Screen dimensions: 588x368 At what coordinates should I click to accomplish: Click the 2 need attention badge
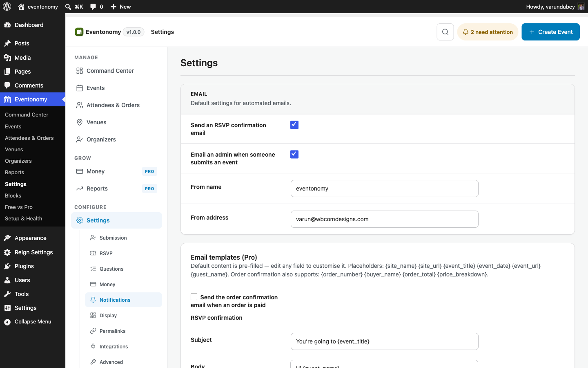coord(488,32)
